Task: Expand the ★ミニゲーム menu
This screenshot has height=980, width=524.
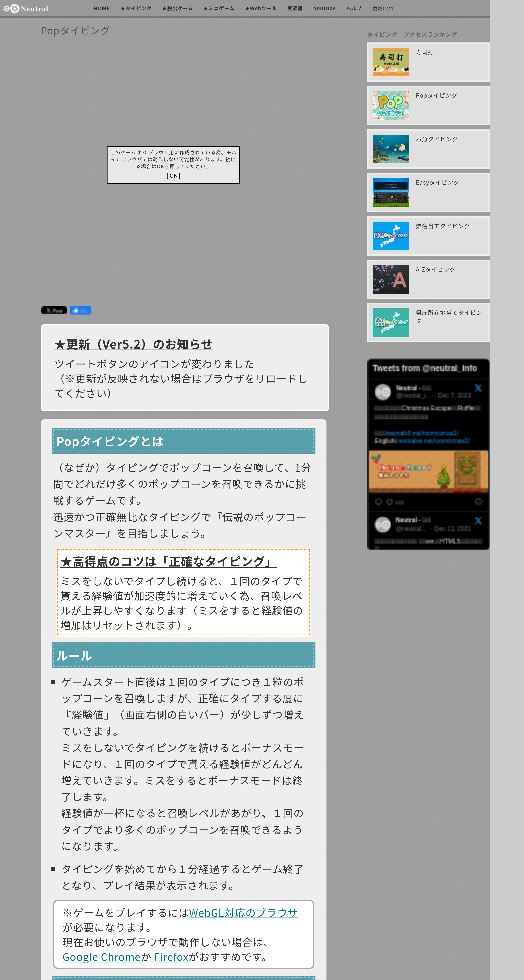Action: coord(219,8)
